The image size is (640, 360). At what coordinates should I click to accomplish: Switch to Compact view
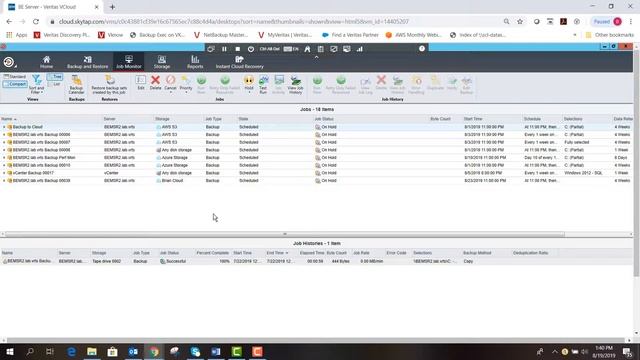click(x=15, y=84)
